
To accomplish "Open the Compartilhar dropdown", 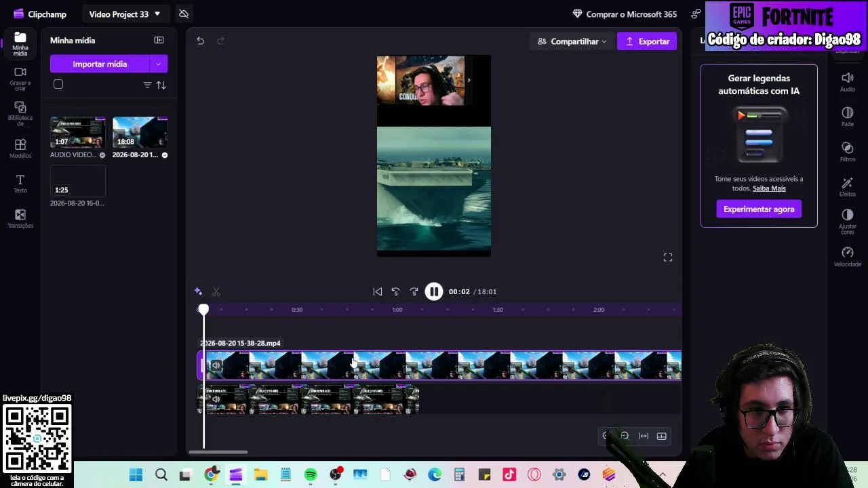I will click(x=572, y=41).
